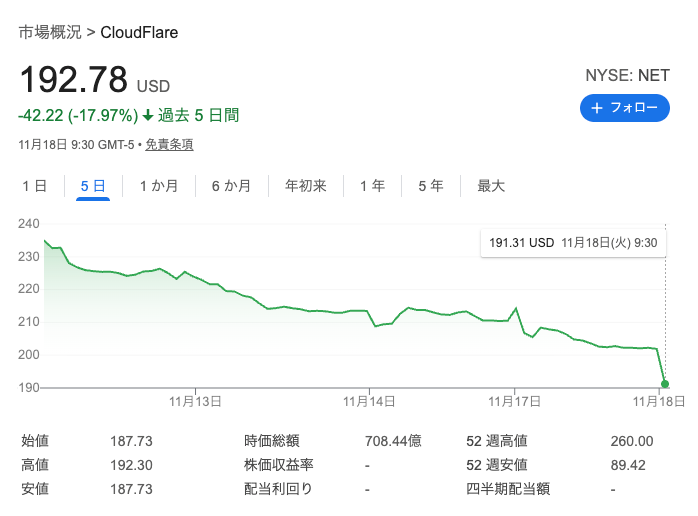Switch to the 1 年 range tab

pos(373,186)
